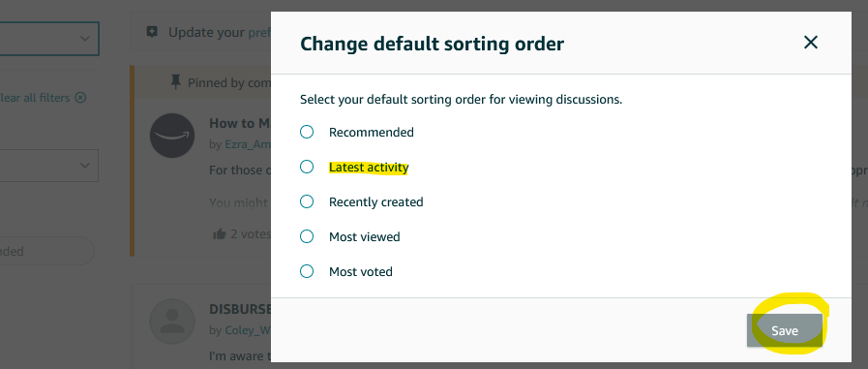Choose Latest activity radio option
The image size is (868, 369).
(x=307, y=167)
